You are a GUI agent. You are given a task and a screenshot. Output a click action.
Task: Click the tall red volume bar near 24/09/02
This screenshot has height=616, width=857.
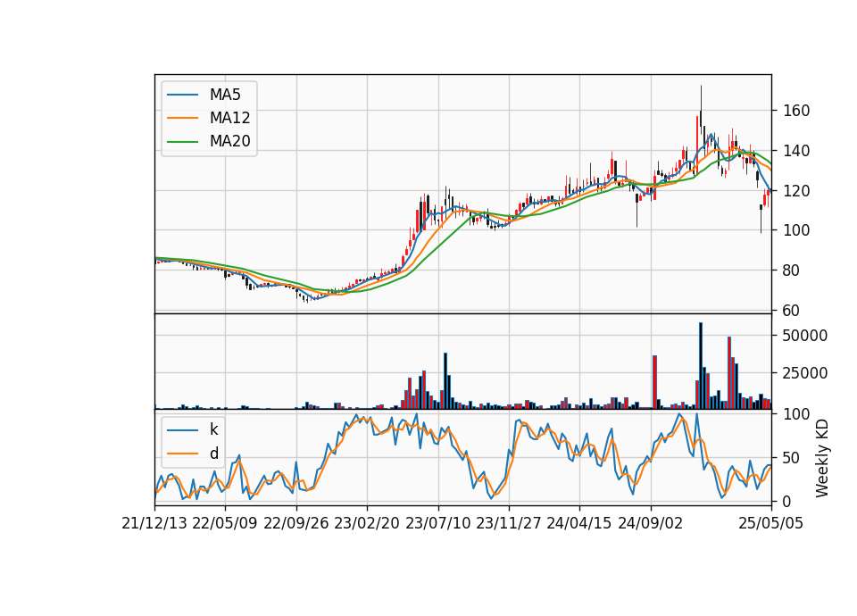pos(654,382)
